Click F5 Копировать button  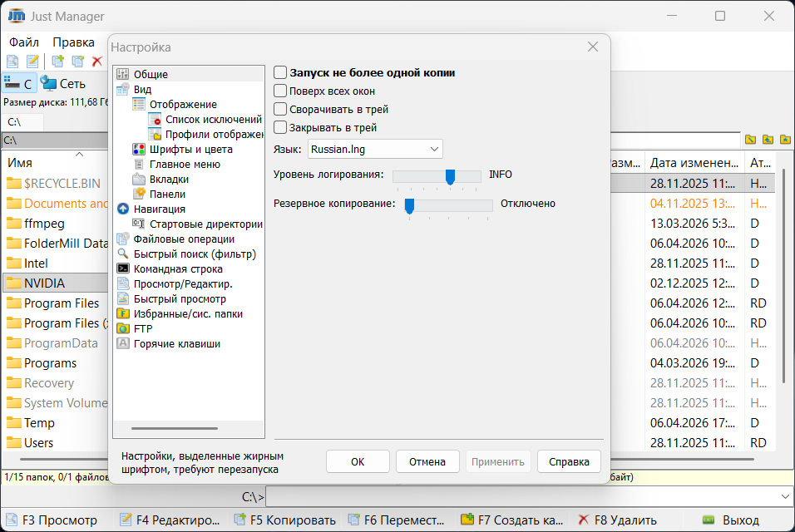pos(285,520)
